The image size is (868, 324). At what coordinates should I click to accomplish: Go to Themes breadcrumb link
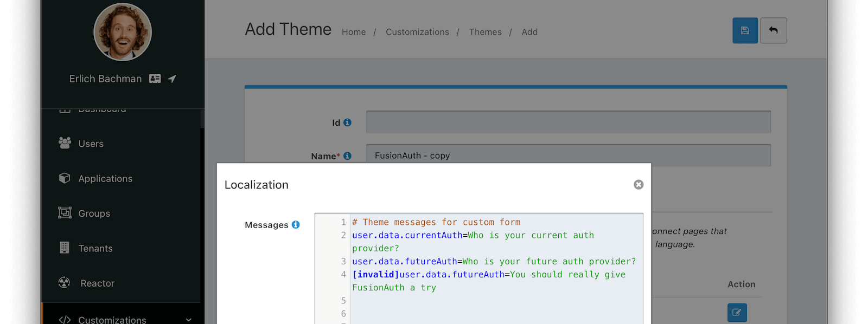click(x=485, y=32)
